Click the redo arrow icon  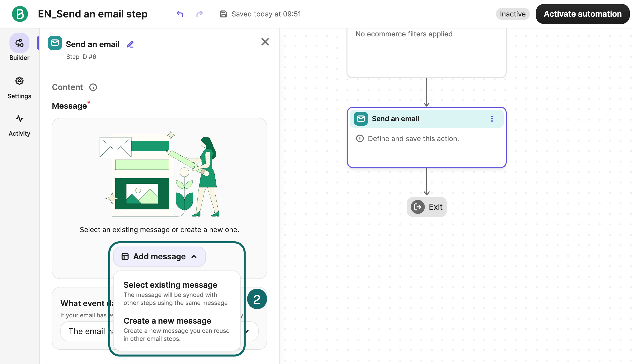pyautogui.click(x=199, y=14)
